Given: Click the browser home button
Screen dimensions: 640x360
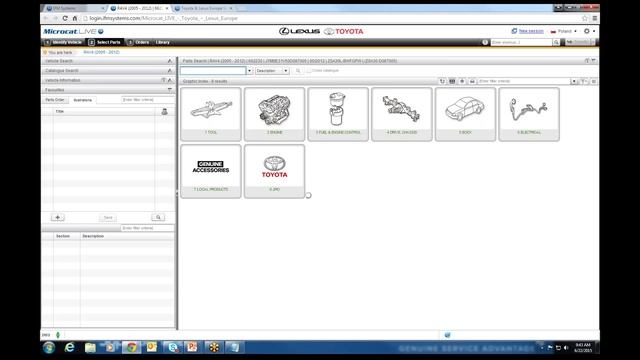Looking at the screenshot, I should tap(75, 18).
